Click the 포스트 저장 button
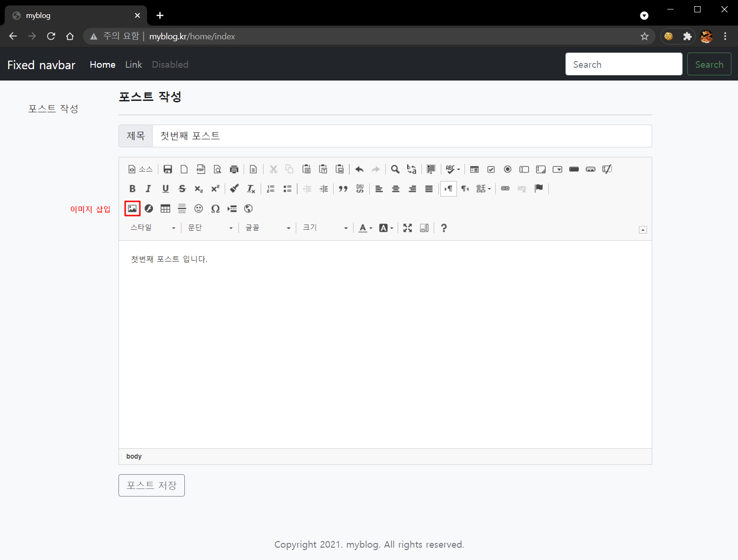 [152, 485]
